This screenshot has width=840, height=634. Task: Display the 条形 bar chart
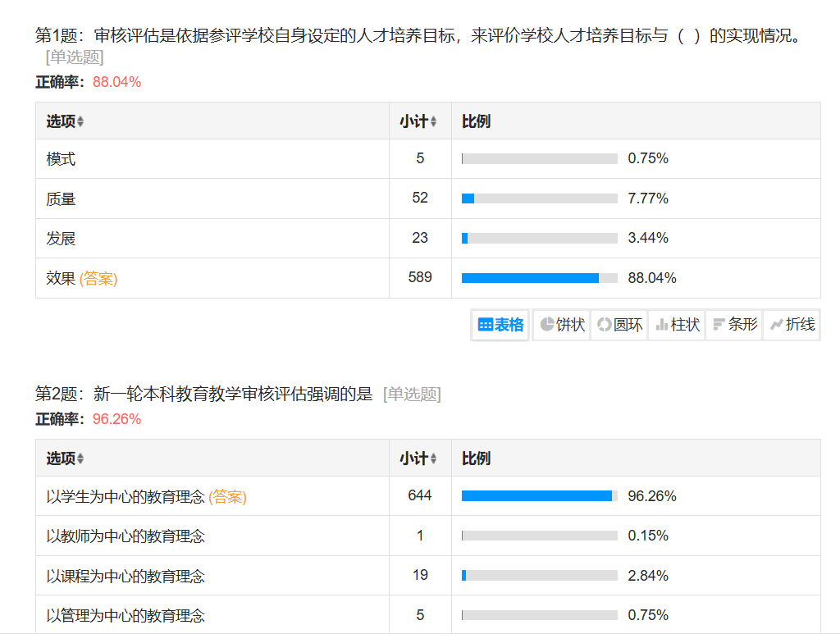(x=734, y=325)
